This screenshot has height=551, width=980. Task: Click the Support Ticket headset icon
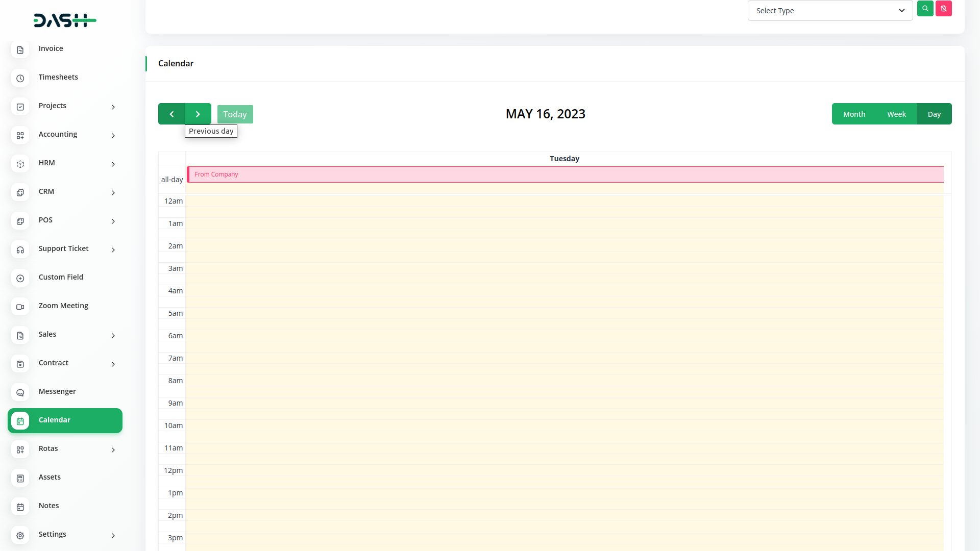tap(20, 249)
